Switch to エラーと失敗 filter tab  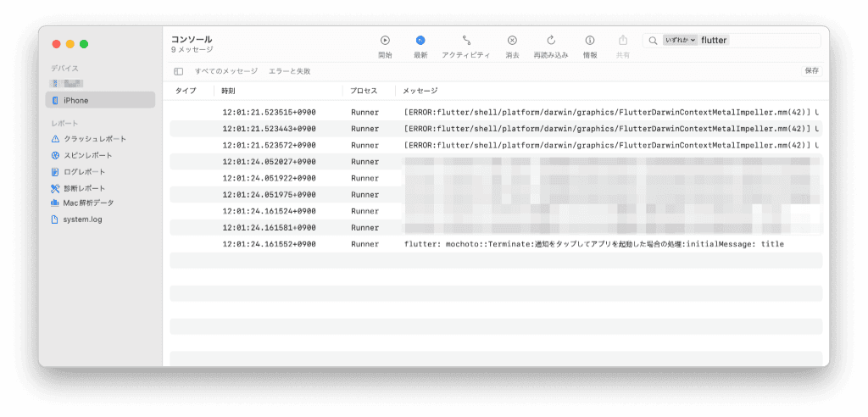pos(290,71)
